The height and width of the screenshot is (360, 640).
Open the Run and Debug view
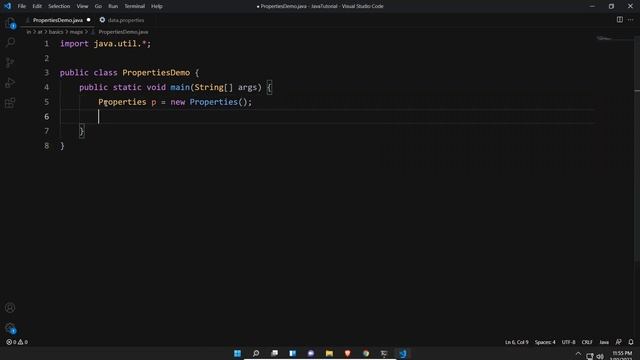click(x=10, y=82)
